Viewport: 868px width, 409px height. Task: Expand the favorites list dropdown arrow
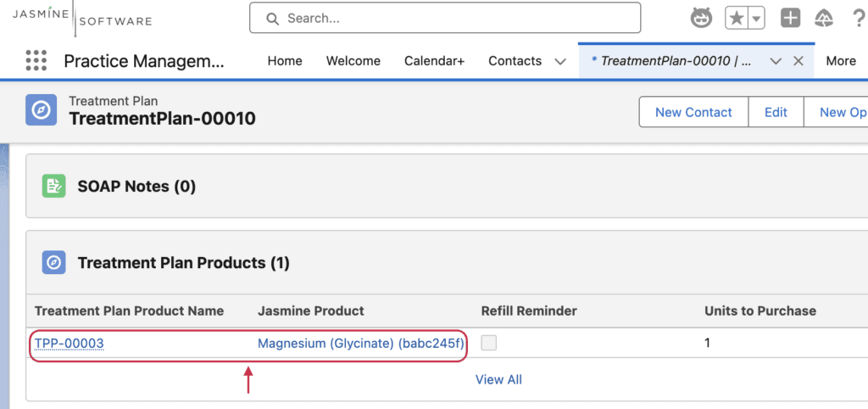pyautogui.click(x=757, y=19)
